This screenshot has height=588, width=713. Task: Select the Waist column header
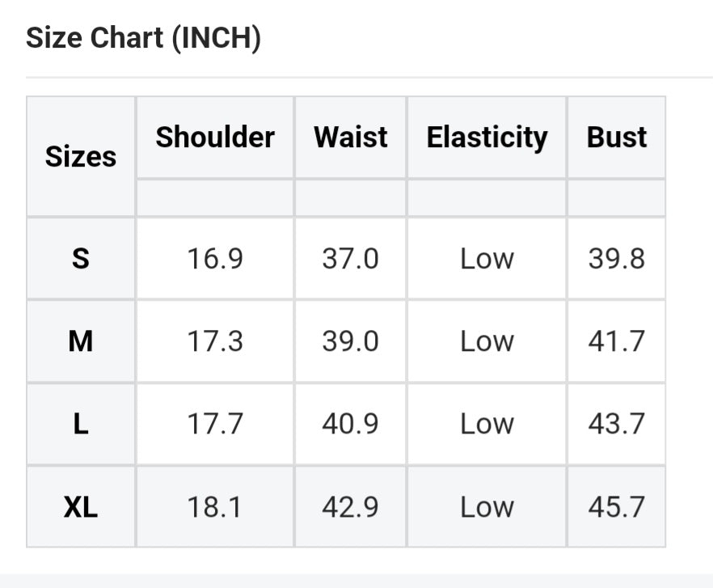pyautogui.click(x=351, y=137)
